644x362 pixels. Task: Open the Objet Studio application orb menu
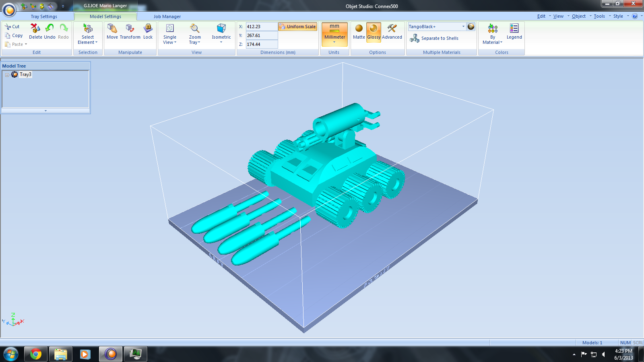(x=9, y=9)
